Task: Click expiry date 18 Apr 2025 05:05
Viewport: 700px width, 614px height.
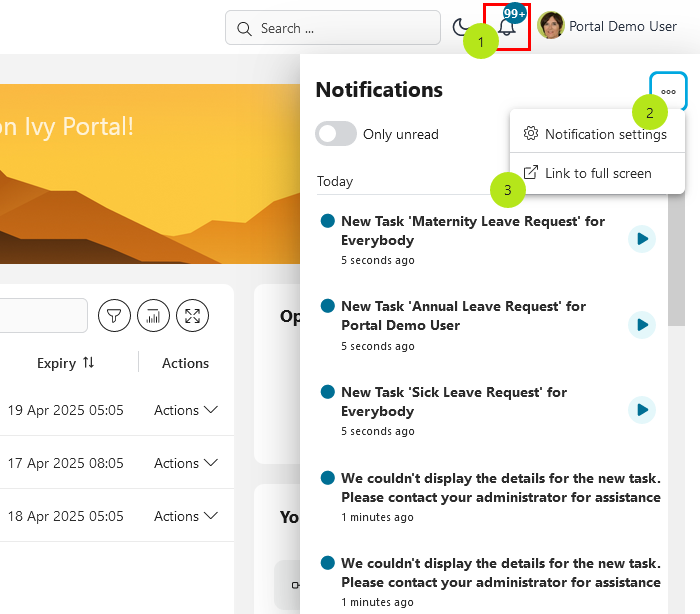Action: (x=65, y=516)
